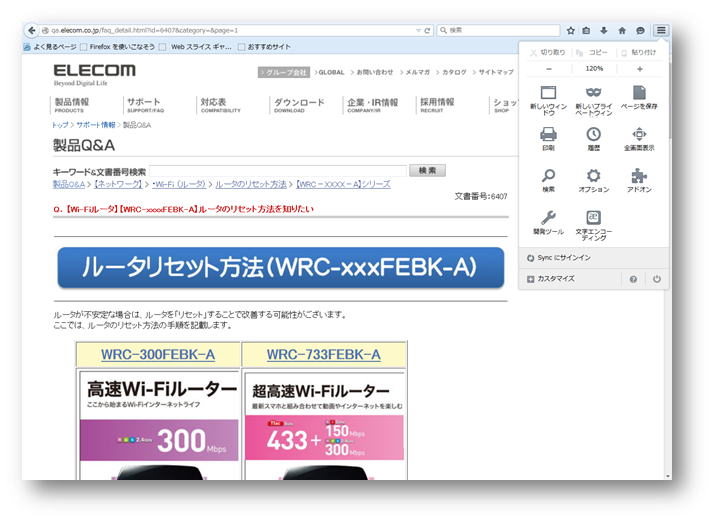The image size is (714, 522).
Task: Click the サポート情報 breadcrumb link
Action: pos(96,125)
